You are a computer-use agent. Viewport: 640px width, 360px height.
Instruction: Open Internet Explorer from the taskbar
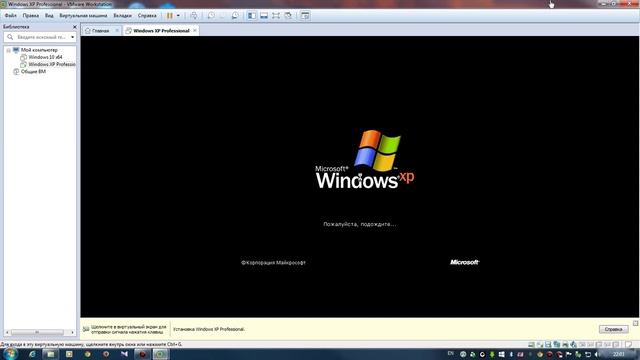pyautogui.click(x=32, y=354)
